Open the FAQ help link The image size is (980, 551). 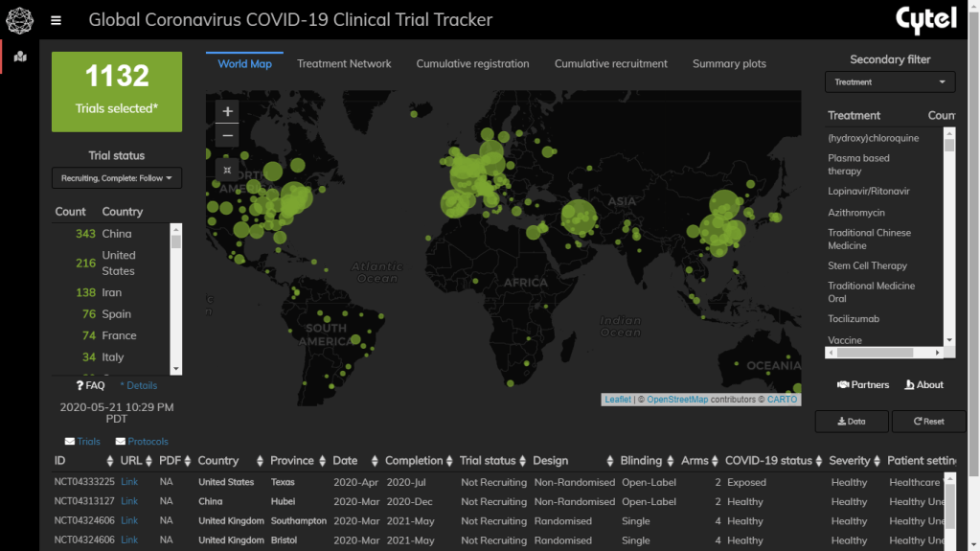pyautogui.click(x=90, y=385)
